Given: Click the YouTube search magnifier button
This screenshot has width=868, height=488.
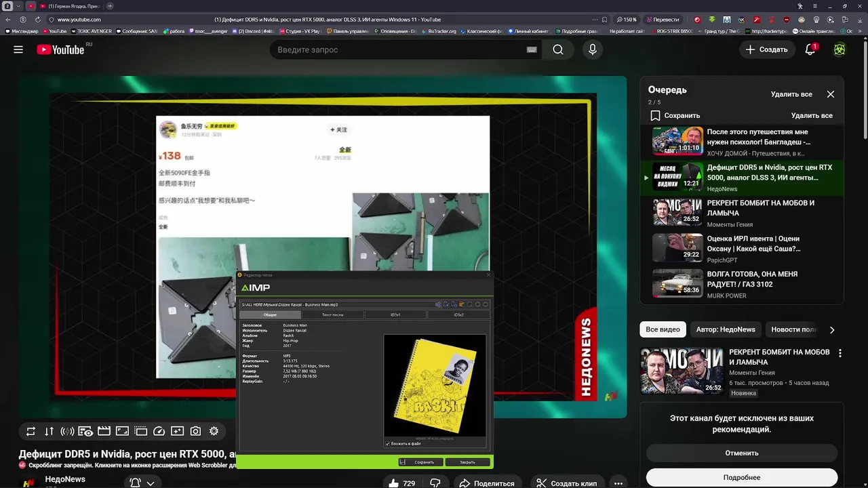Looking at the screenshot, I should [x=557, y=49].
